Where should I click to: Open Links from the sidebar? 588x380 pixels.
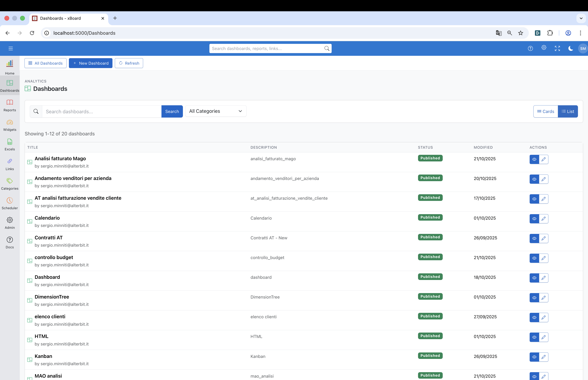[x=10, y=164]
